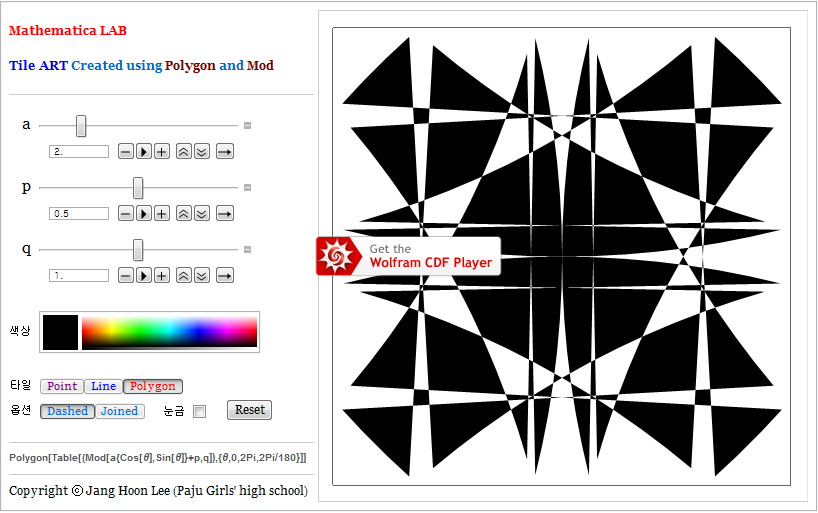Click the Tile ART Created using Polygon title
This screenshot has height=513, width=818.
tap(141, 66)
